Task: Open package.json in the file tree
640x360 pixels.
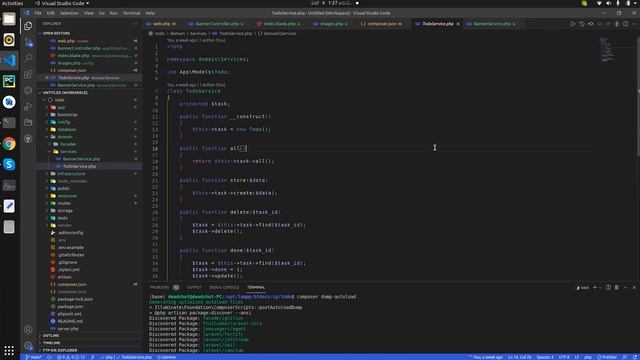Action: (70, 307)
